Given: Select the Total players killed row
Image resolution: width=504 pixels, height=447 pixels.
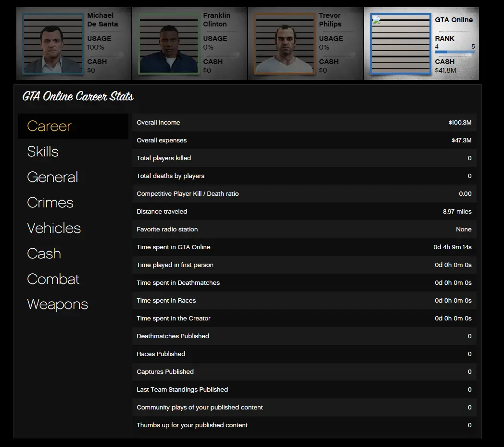Looking at the screenshot, I should pos(304,158).
